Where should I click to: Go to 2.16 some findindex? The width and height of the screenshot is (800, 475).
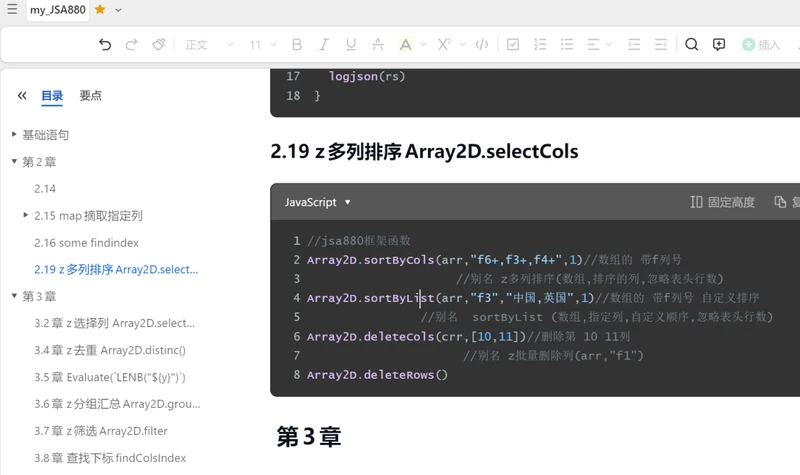pos(86,243)
